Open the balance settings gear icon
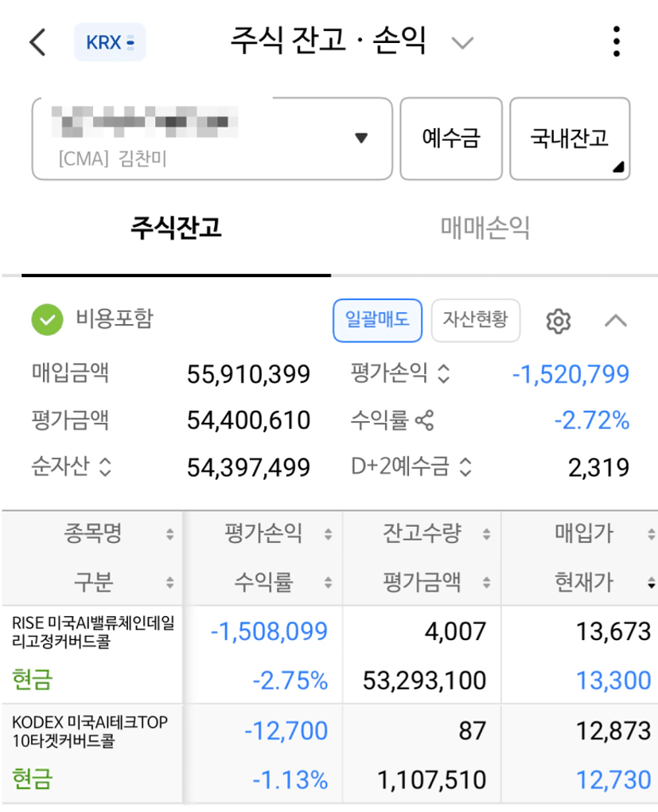 559,321
